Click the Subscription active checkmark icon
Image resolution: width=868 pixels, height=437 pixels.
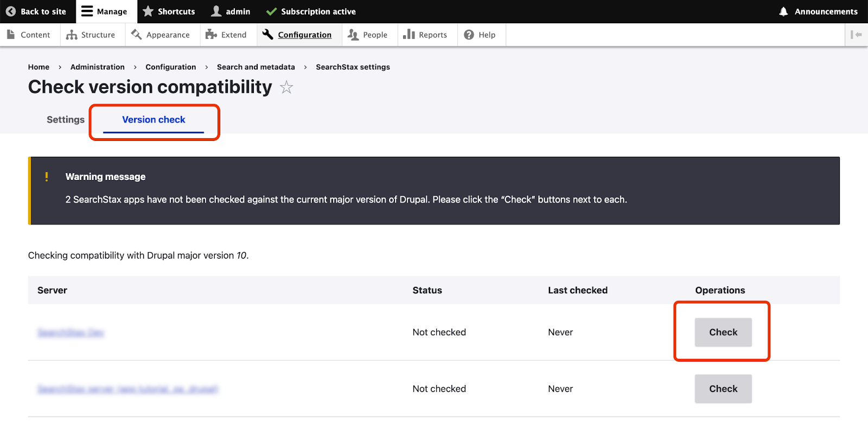click(x=271, y=11)
